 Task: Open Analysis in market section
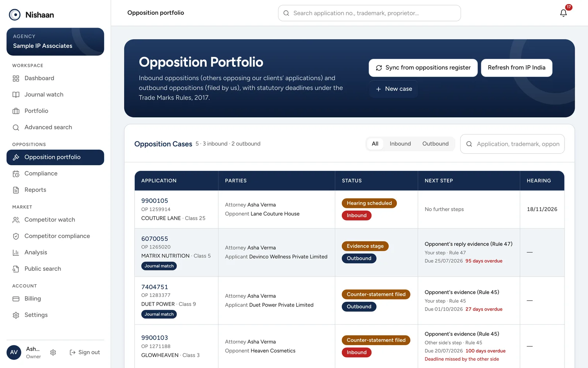[x=55, y=252]
